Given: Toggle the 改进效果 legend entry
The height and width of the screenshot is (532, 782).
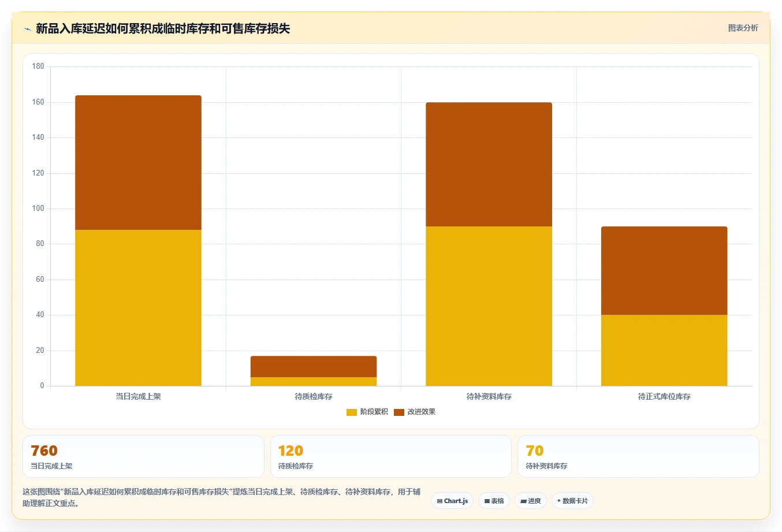Looking at the screenshot, I should pyautogui.click(x=415, y=412).
